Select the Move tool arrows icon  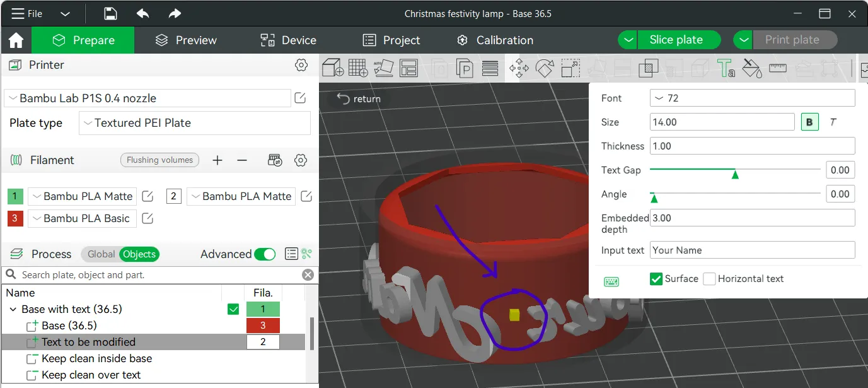pos(519,68)
